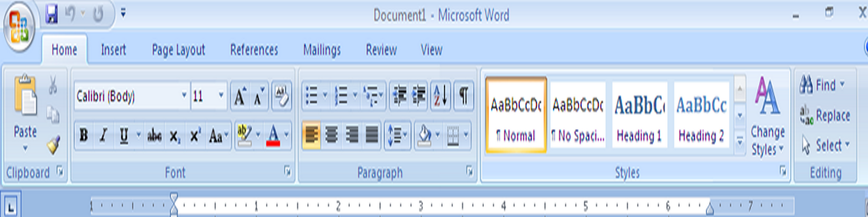Clear all formatting from selection
The width and height of the screenshot is (868, 217).
[282, 97]
